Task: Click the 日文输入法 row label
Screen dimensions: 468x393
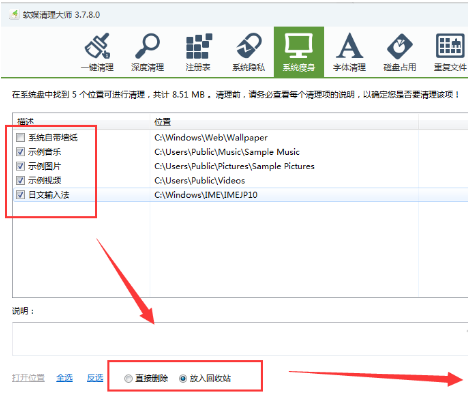Action: tap(49, 195)
